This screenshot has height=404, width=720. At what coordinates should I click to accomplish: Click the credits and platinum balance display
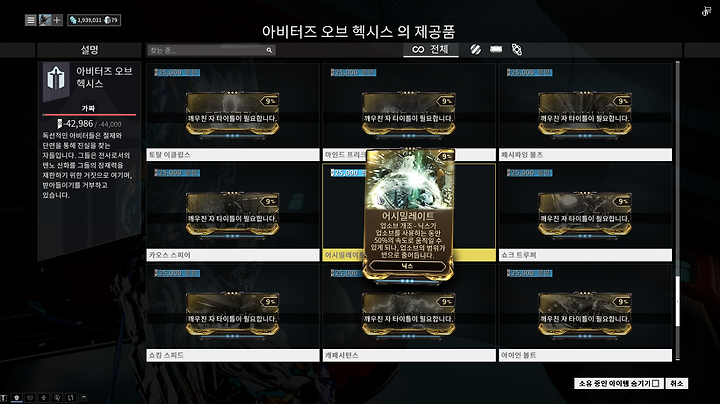pos(94,20)
